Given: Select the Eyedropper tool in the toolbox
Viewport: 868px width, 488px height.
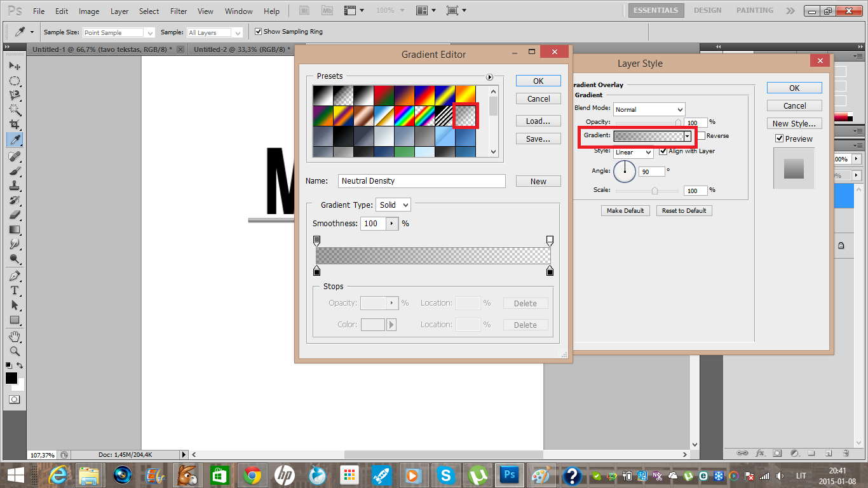Looking at the screenshot, I should click(14, 140).
